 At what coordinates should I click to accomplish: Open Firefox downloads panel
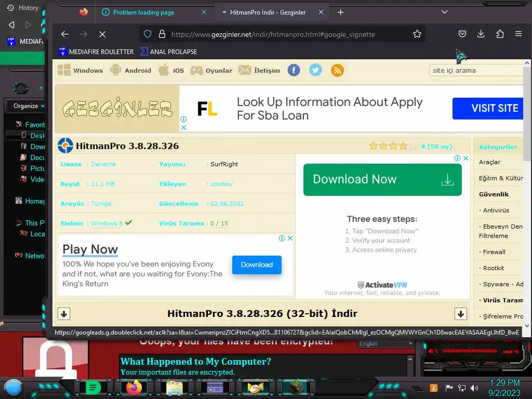tap(481, 34)
